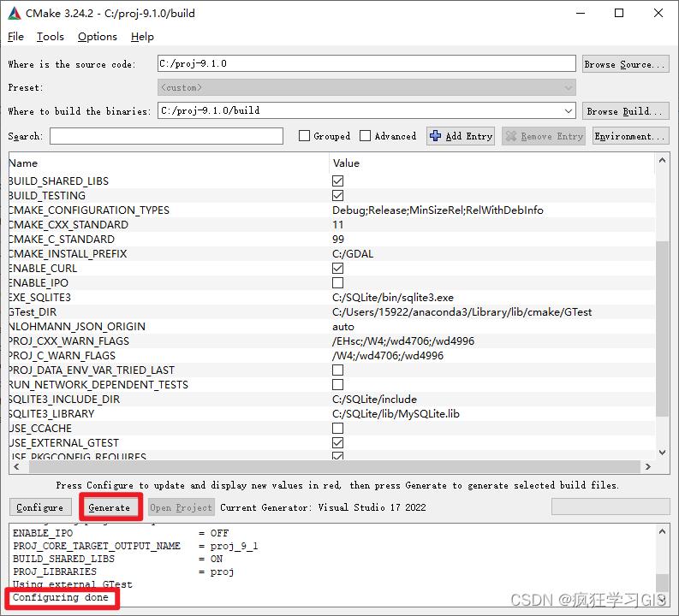Select the CMAKE_CXX_STANDARD value 11
The width and height of the screenshot is (679, 616).
pyautogui.click(x=337, y=225)
